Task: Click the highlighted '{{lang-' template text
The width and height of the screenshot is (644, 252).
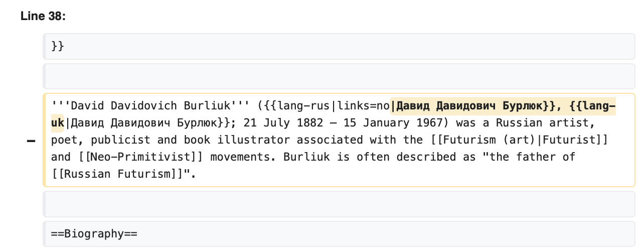Action: click(x=593, y=106)
